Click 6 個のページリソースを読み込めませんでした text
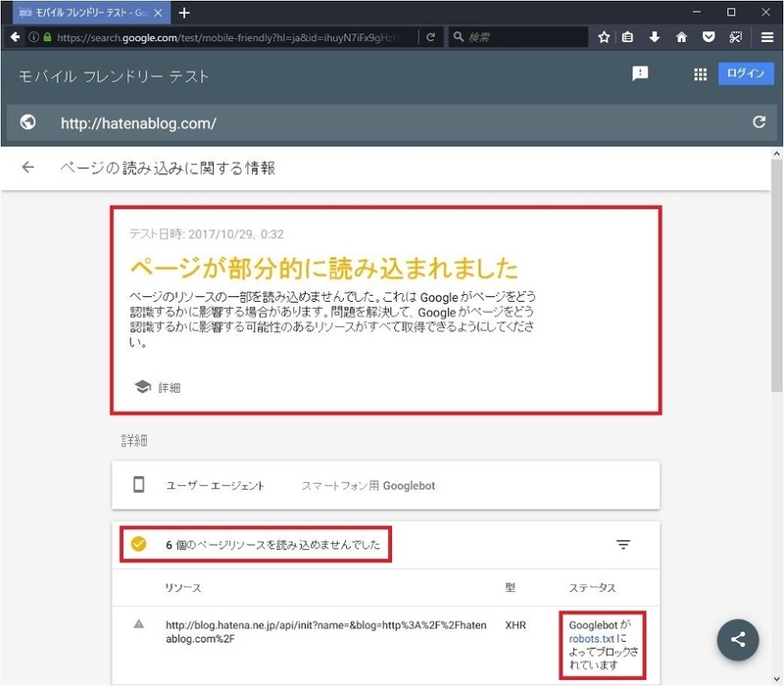784x686 pixels. point(273,545)
